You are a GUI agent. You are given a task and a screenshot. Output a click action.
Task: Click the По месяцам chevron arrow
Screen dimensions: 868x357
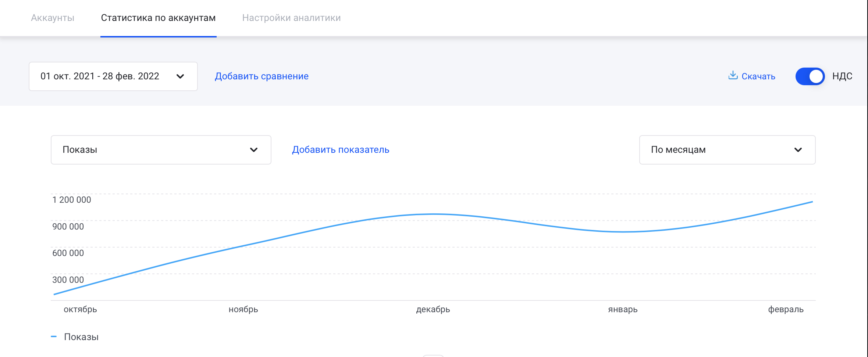pos(798,150)
